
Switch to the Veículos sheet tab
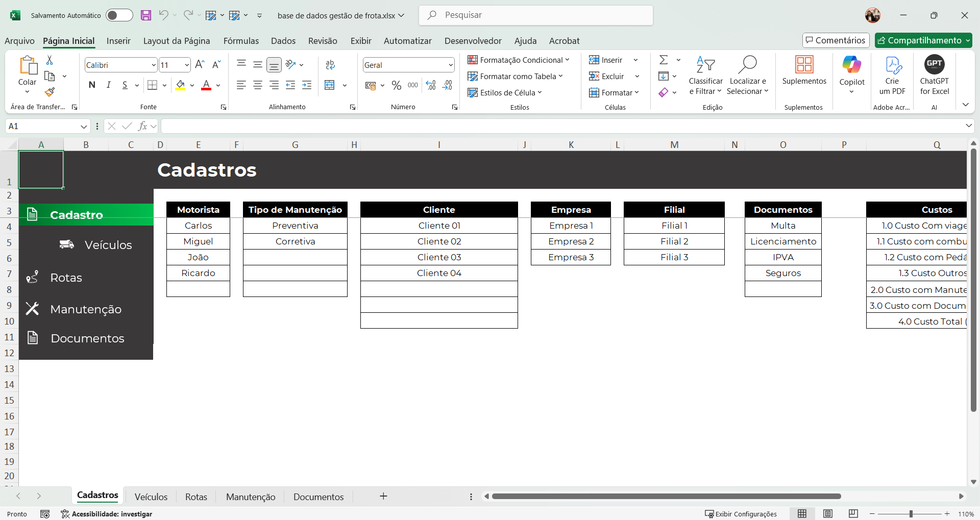(151, 497)
